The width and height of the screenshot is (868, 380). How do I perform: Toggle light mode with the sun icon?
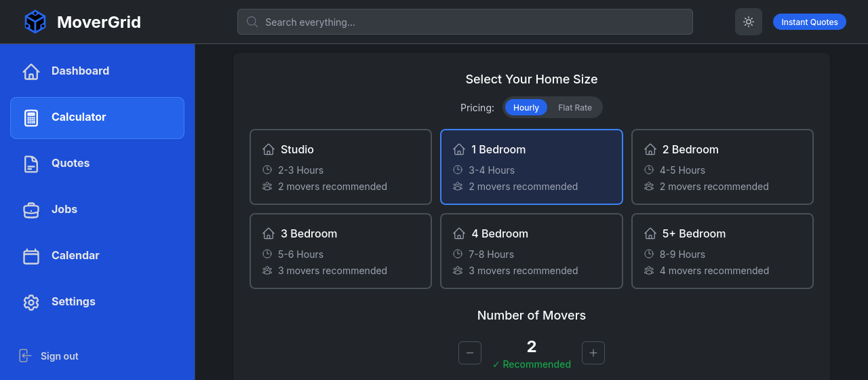tap(749, 22)
